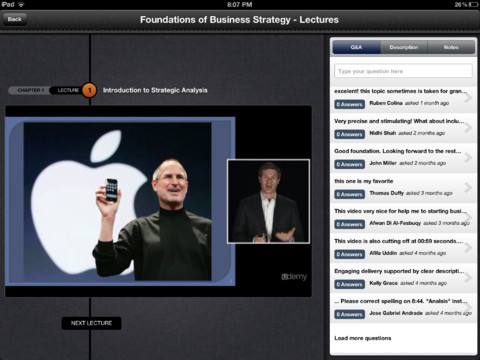This screenshot has width=480, height=360.
Task: Tap the 0 Answers badge for Kelly Grace
Action: 349,284
